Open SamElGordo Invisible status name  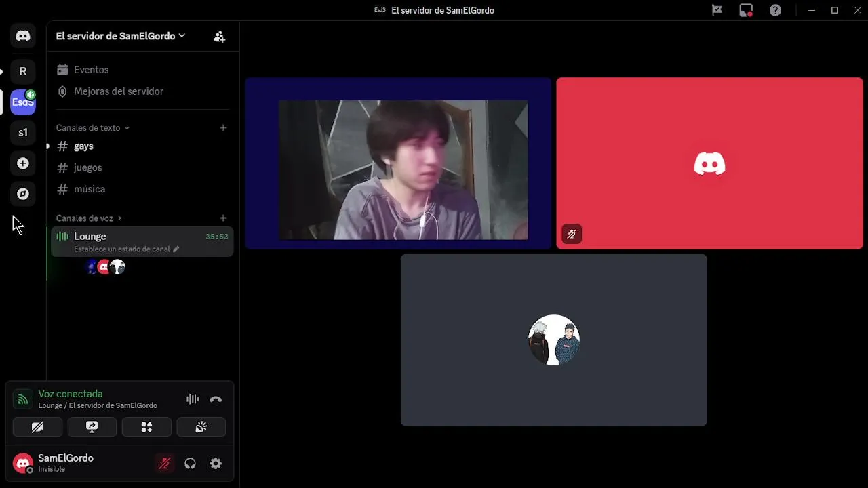pyautogui.click(x=66, y=463)
